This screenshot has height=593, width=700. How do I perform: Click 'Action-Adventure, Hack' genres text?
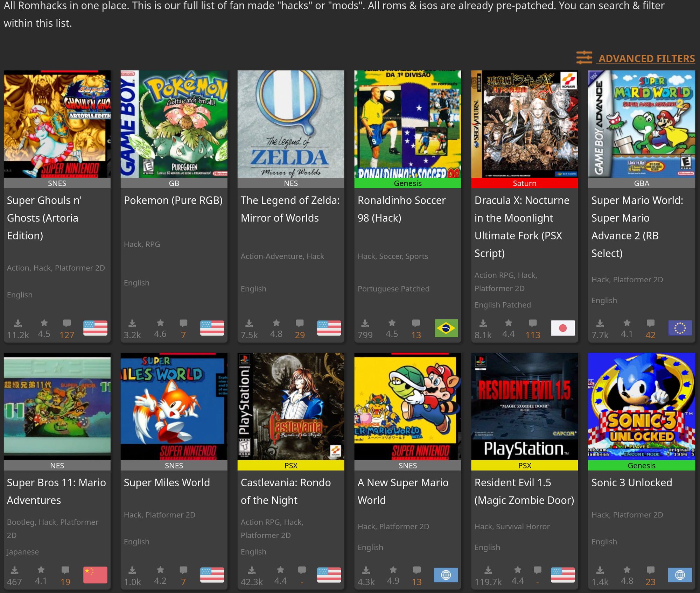click(x=282, y=256)
